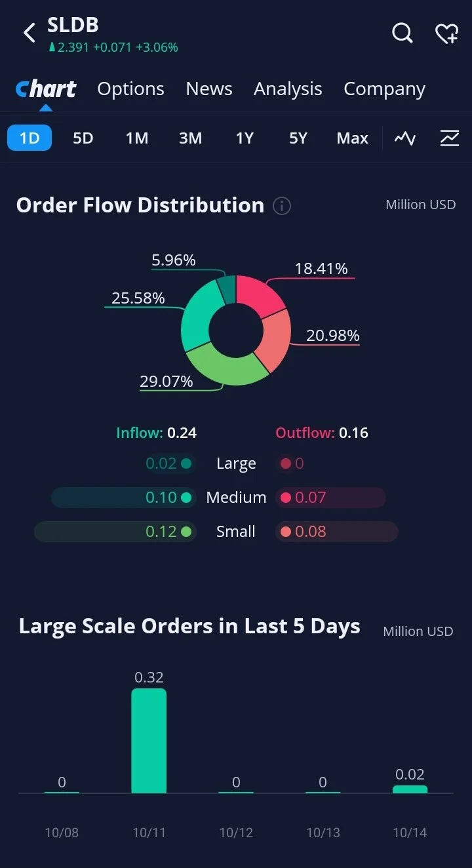Select the 5D time range

point(83,138)
